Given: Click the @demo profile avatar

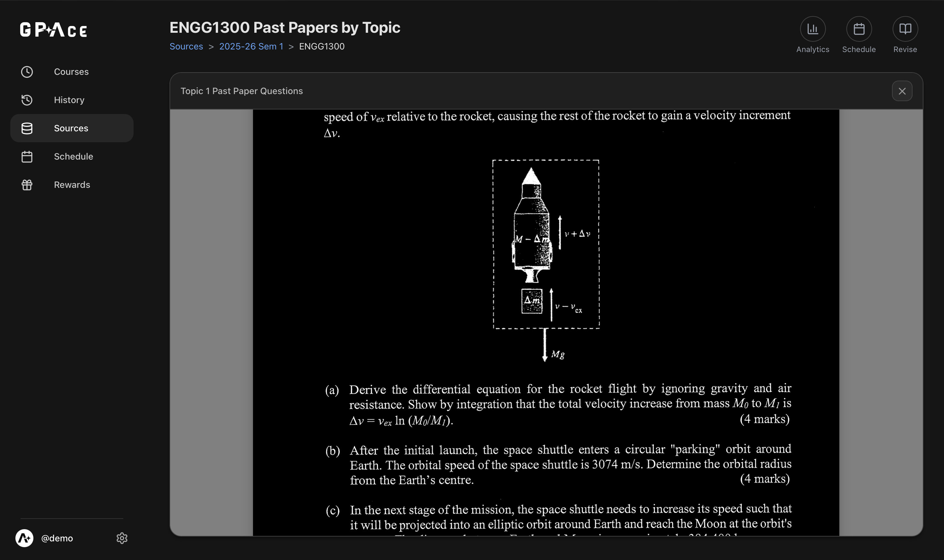Looking at the screenshot, I should [24, 538].
